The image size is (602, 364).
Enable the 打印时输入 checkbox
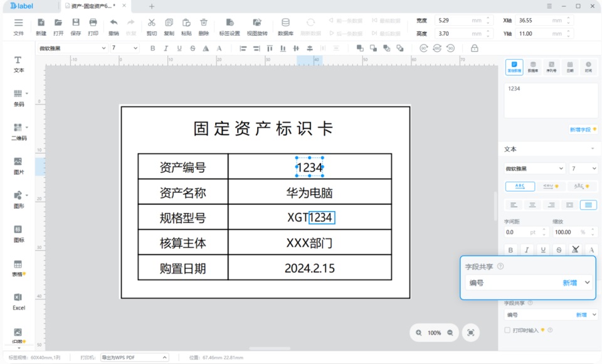507,330
